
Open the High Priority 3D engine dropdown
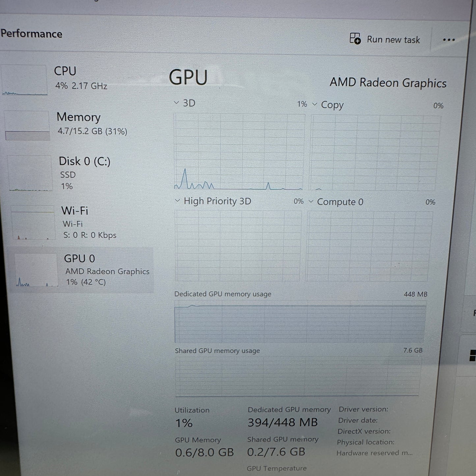point(178,200)
